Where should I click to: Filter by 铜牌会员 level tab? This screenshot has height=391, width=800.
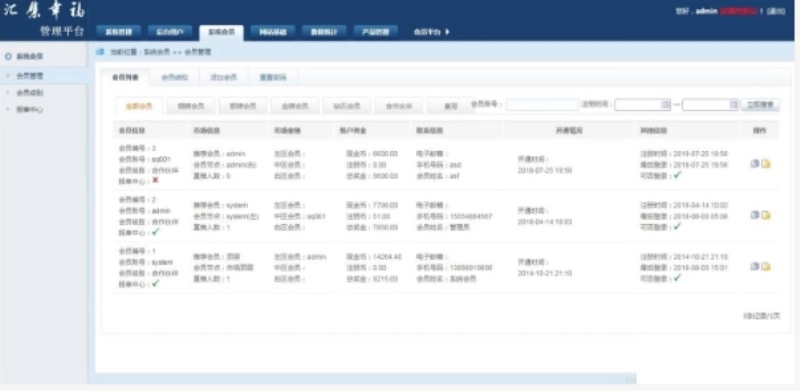tap(191, 106)
